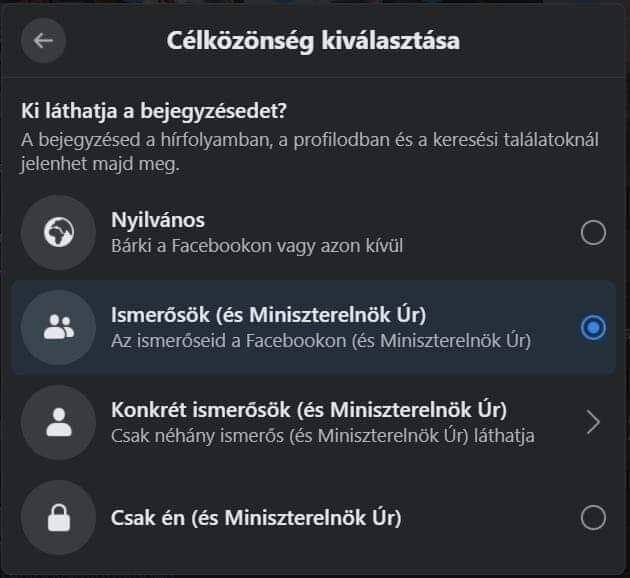This screenshot has width=630, height=578.
Task: Click the single person silhouette icon
Action: 58,422
